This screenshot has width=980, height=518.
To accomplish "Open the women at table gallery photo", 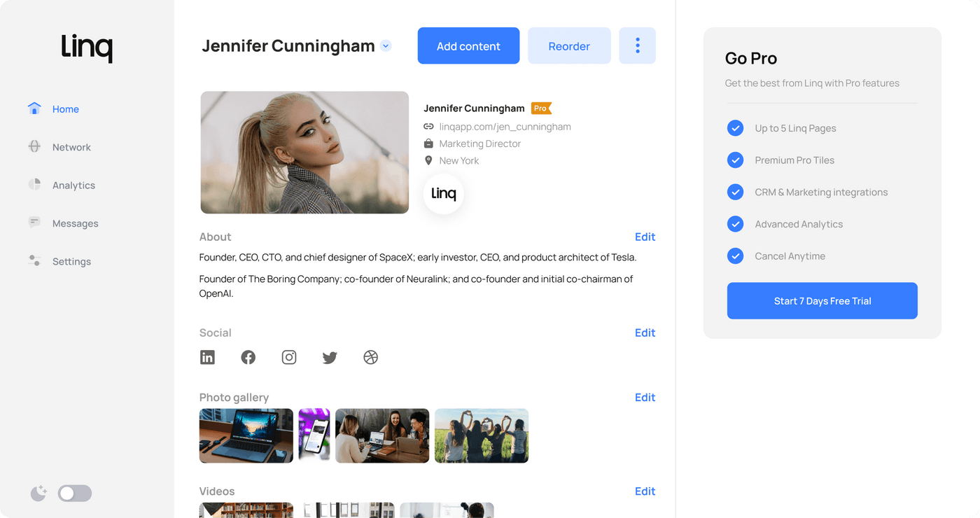I will [x=382, y=435].
